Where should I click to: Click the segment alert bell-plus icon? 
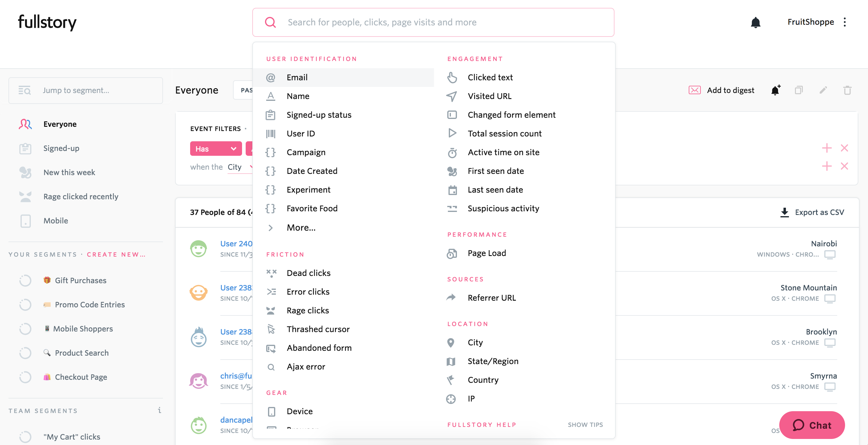pos(776,90)
